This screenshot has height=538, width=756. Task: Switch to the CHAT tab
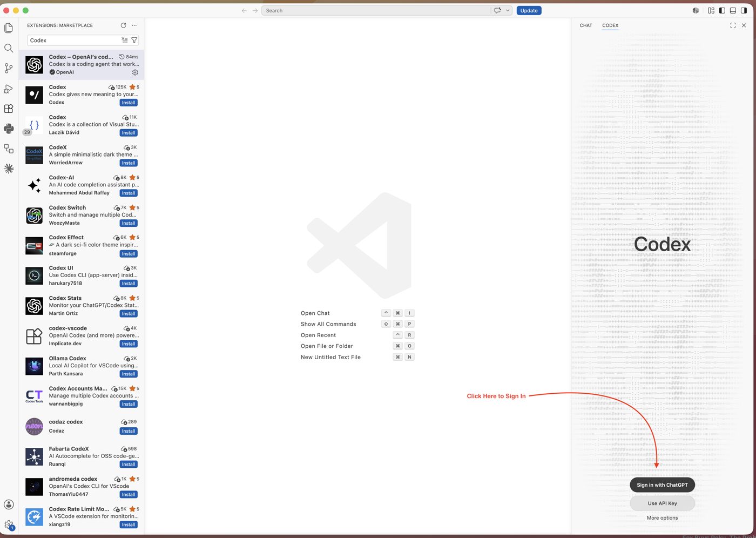[x=586, y=25]
